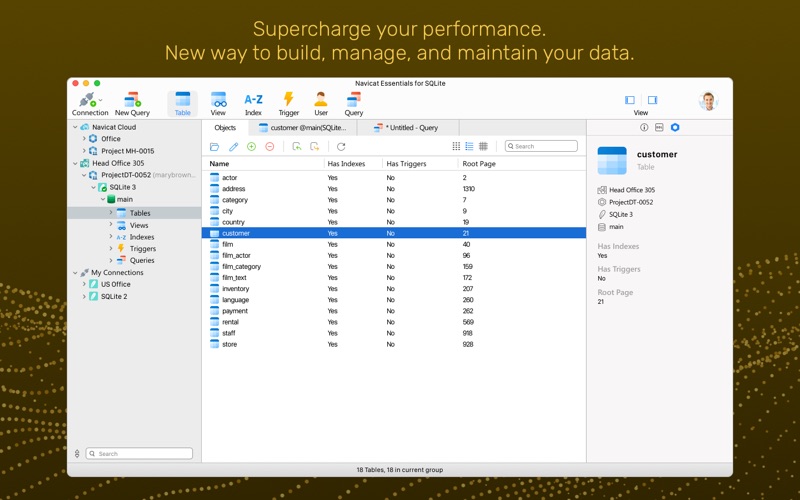Click the red Delete Table minus icon
Image resolution: width=800 pixels, height=500 pixels.
point(270,147)
